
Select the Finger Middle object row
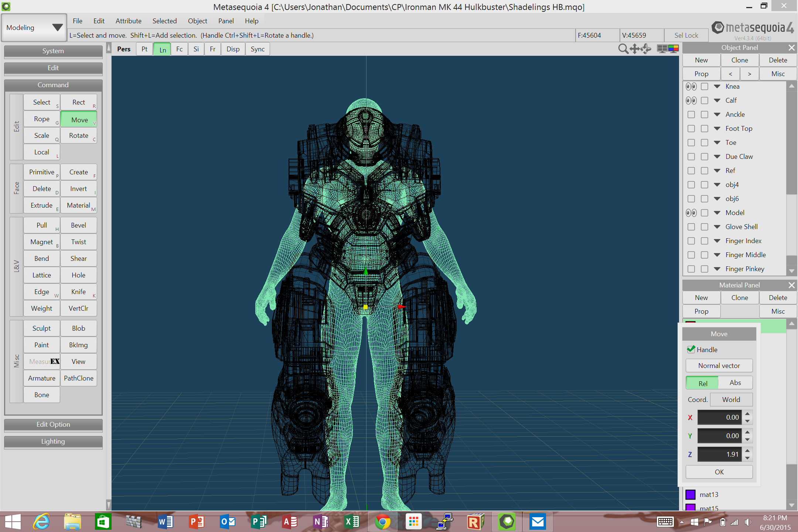pos(735,255)
